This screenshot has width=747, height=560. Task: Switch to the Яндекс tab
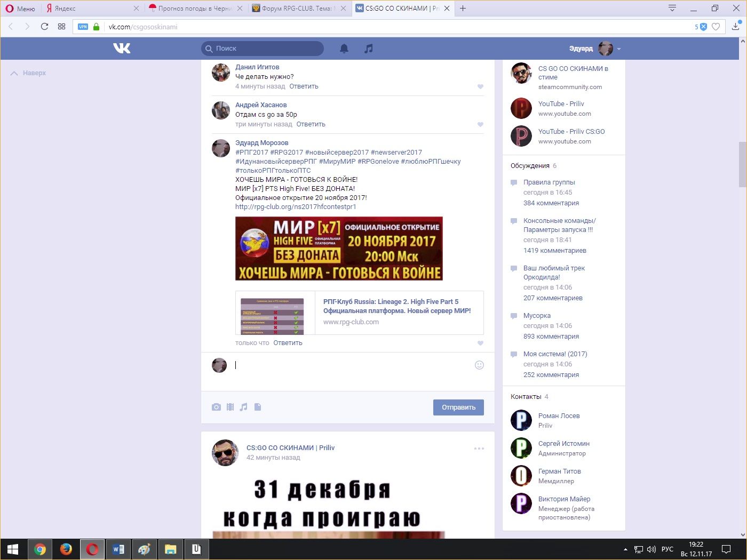pos(92,8)
